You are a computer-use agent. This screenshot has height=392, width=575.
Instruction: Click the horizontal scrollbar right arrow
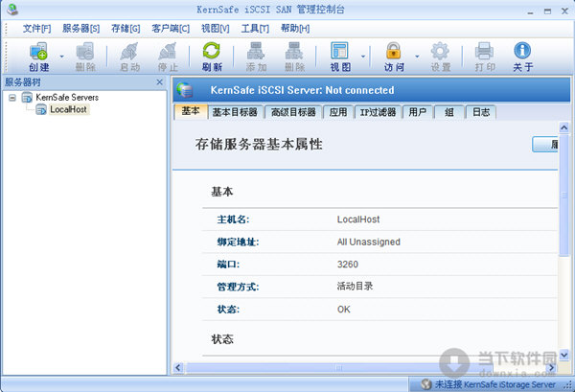pos(552,367)
